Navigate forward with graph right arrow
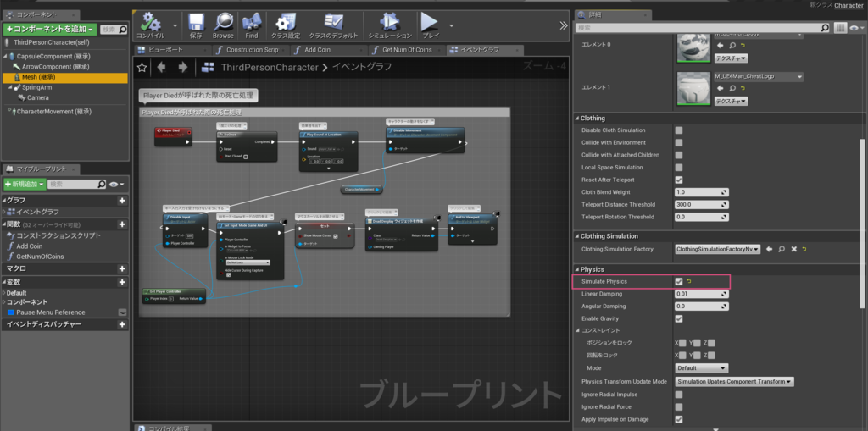The width and height of the screenshot is (868, 431). click(183, 67)
